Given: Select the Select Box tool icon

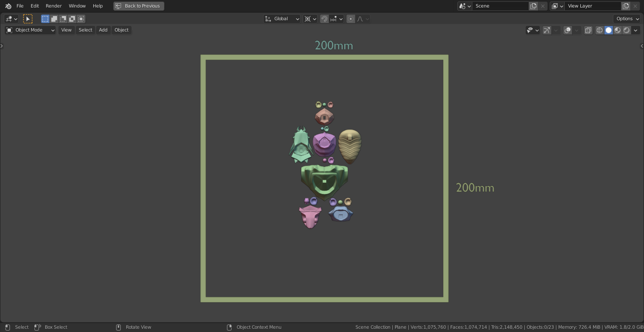Looking at the screenshot, I should pos(28,19).
